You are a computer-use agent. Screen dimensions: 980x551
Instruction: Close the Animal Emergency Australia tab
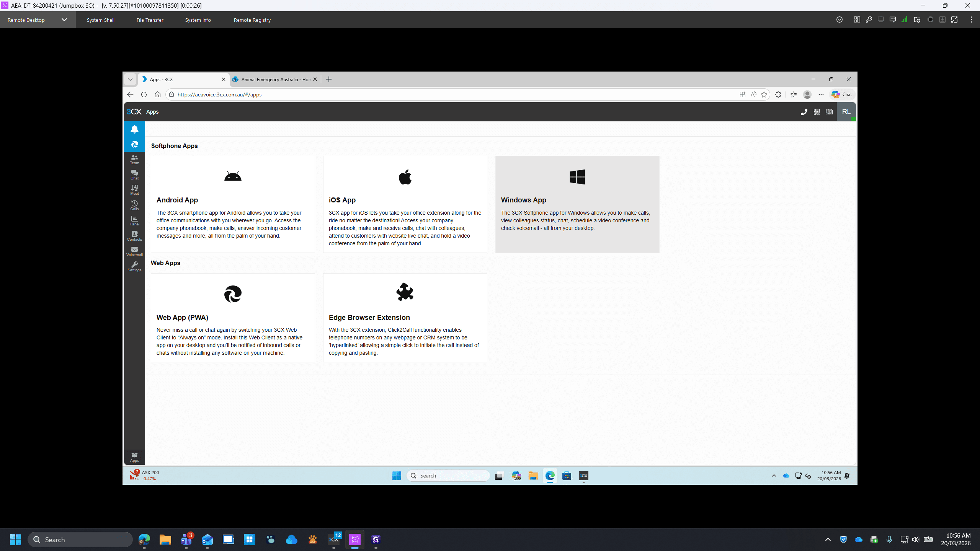(x=315, y=79)
